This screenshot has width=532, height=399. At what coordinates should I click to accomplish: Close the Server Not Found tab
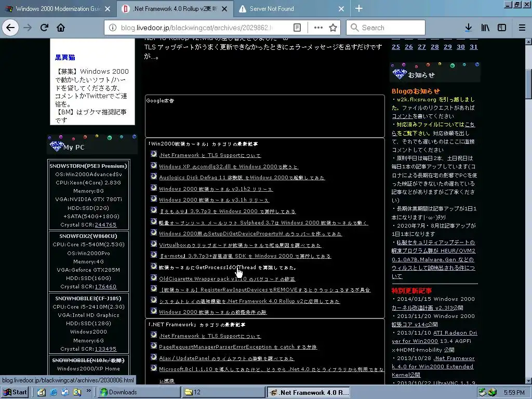[341, 9]
